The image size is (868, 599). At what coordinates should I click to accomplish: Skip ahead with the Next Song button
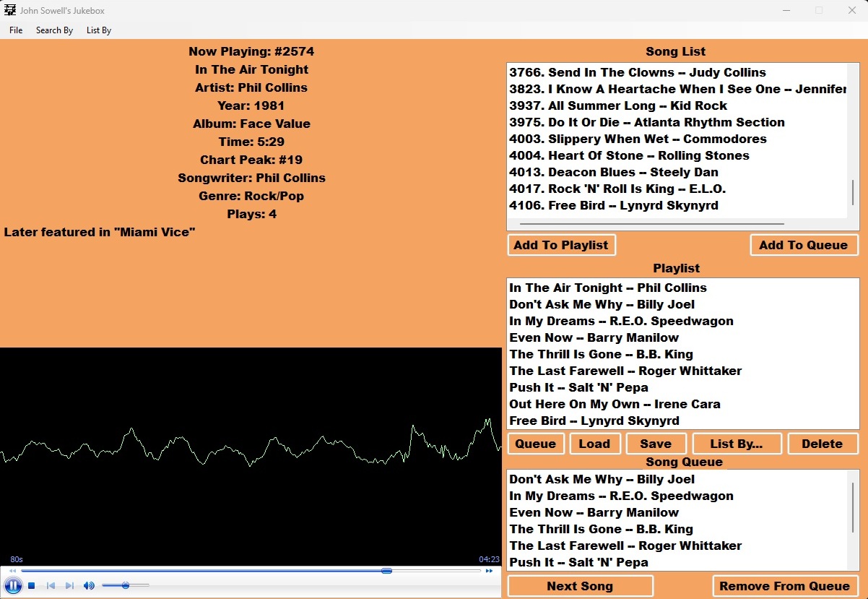[x=580, y=586]
